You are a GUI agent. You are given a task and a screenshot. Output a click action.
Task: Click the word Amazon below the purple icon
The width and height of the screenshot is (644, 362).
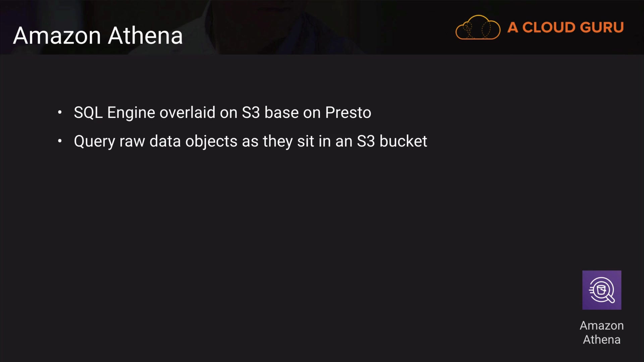(602, 325)
